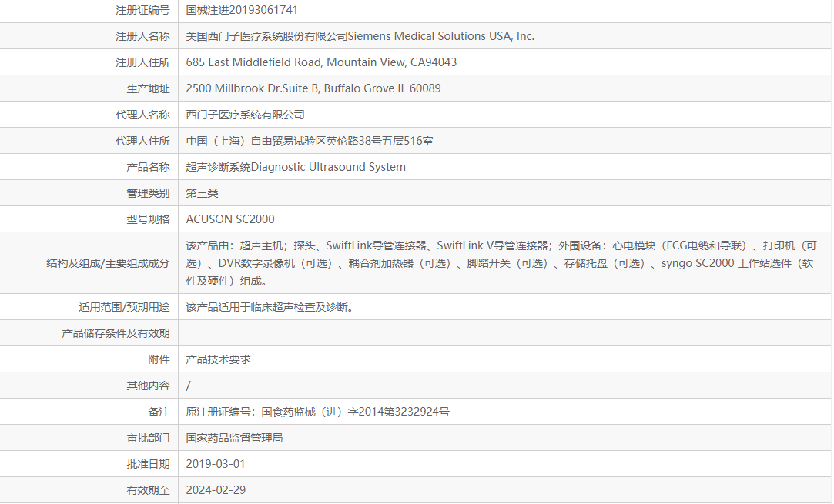Click the production address 2500 Millbrook Dr.Suite B
The image size is (834, 504).
coord(252,88)
